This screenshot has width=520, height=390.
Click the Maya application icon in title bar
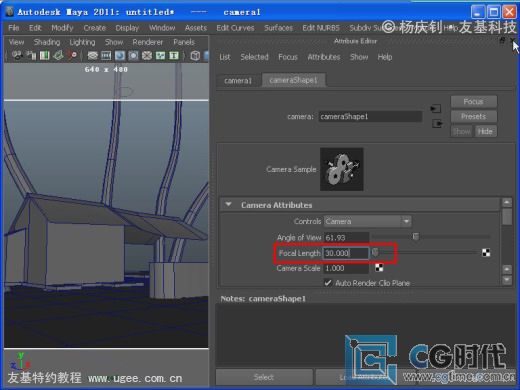pyautogui.click(x=10, y=12)
